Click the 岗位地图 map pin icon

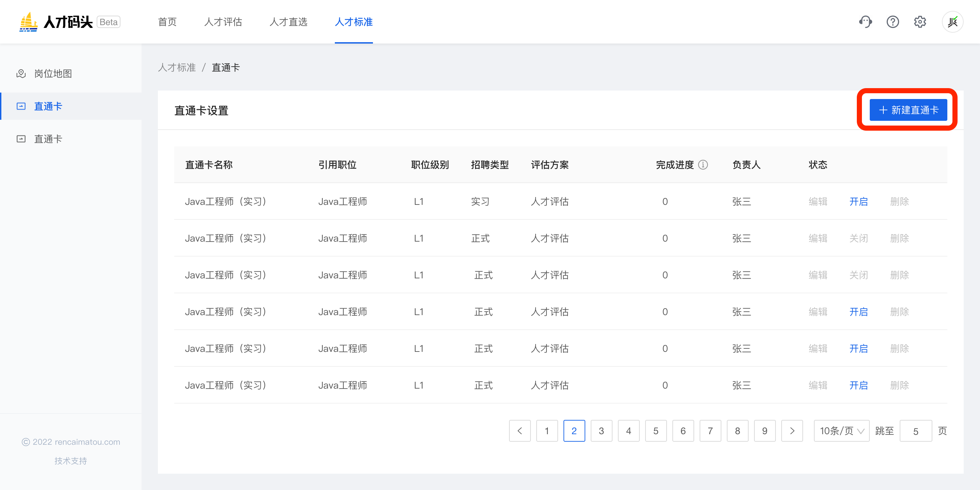[x=21, y=73]
